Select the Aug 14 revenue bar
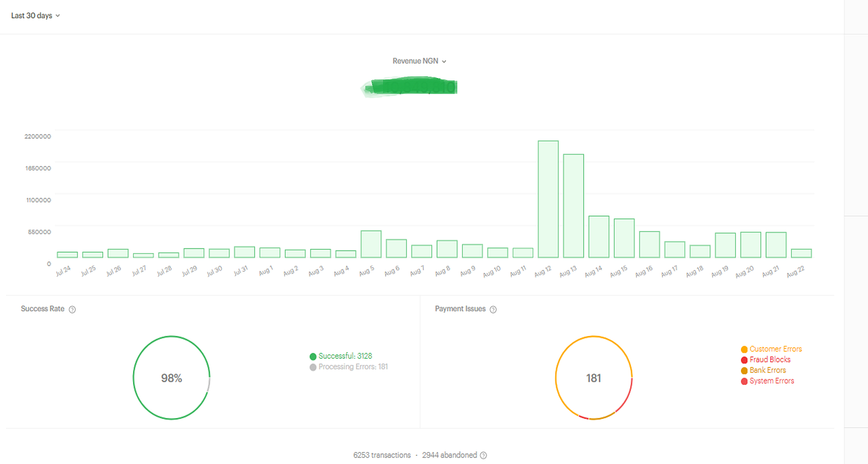The width and height of the screenshot is (868, 464). [x=599, y=236]
